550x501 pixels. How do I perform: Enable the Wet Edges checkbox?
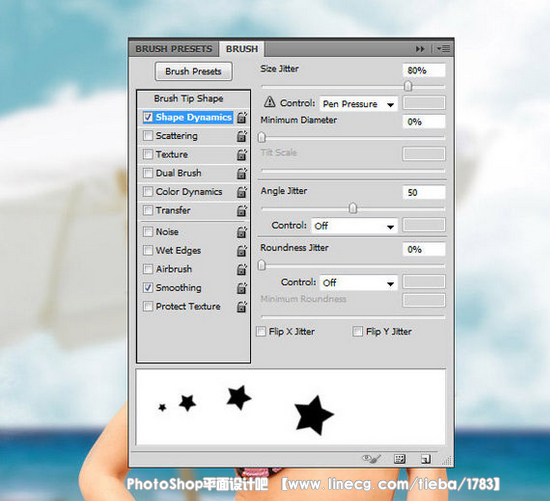[x=148, y=250]
